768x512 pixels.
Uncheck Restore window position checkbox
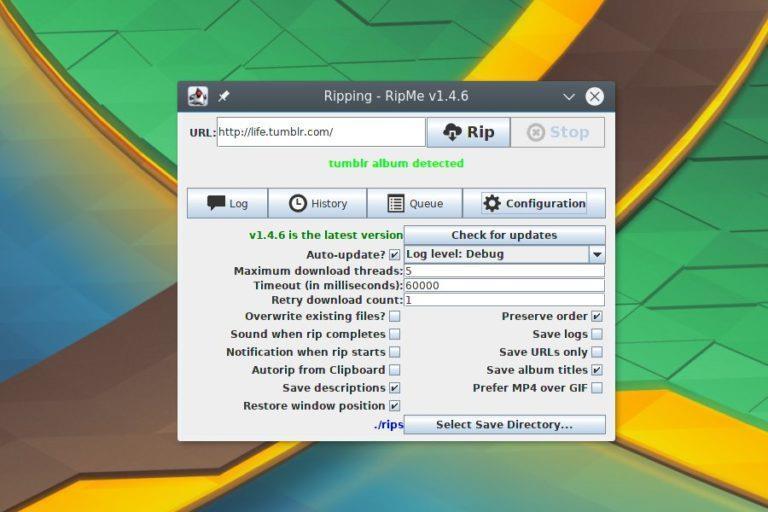pos(394,406)
